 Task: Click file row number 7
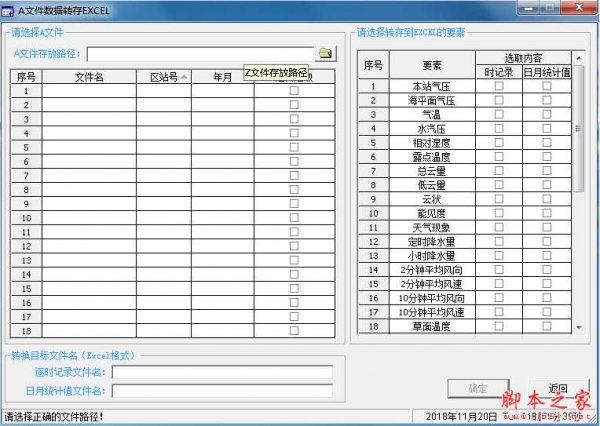coord(26,176)
